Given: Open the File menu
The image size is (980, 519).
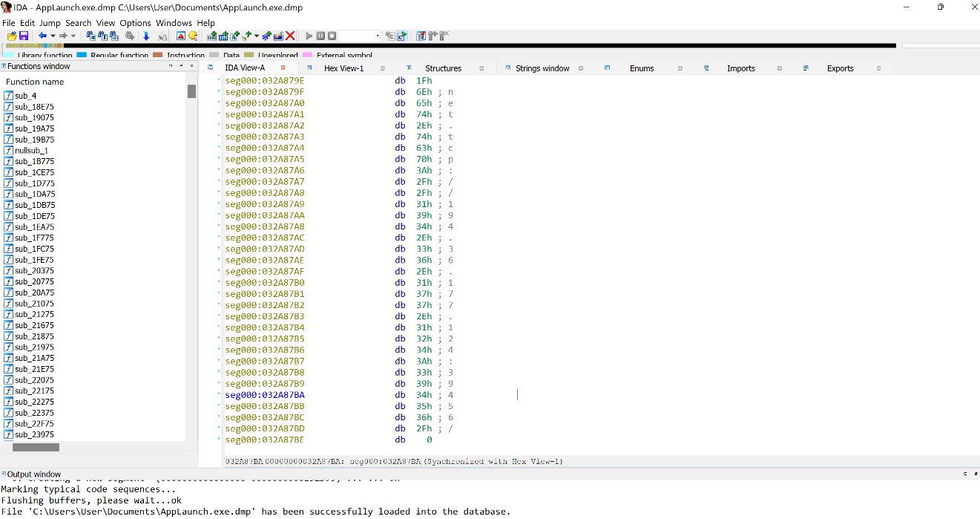Looking at the screenshot, I should click(9, 23).
